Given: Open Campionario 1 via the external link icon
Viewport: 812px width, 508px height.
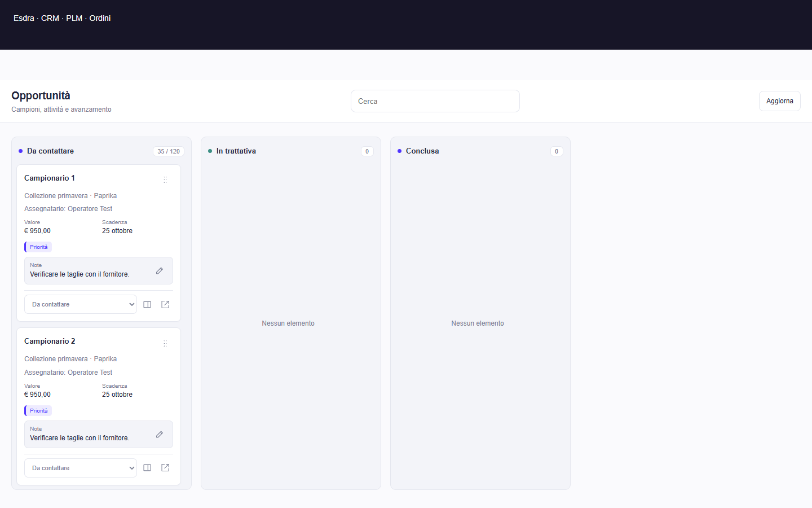Looking at the screenshot, I should (x=165, y=304).
